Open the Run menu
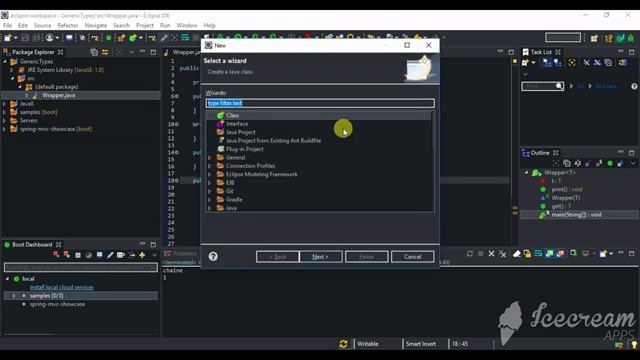This screenshot has width=640, height=360. click(x=165, y=25)
